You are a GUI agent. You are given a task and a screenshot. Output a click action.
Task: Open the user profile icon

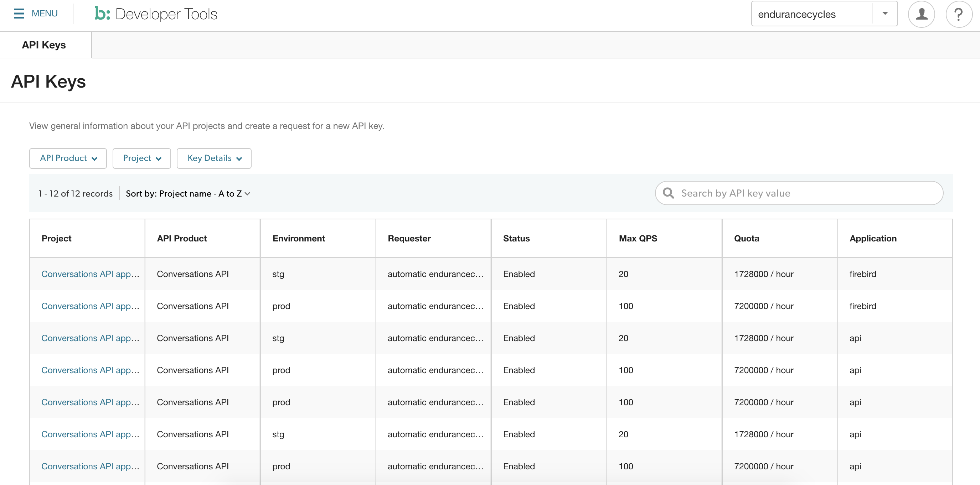coord(921,14)
